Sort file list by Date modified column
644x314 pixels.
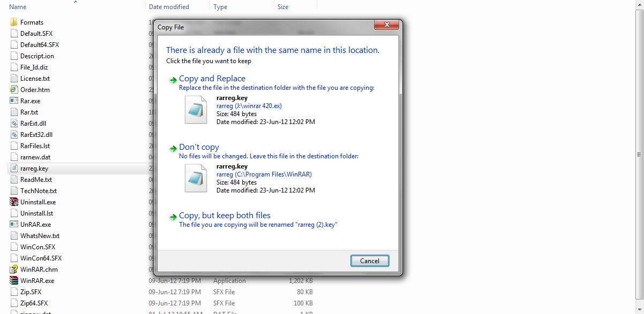tap(169, 7)
